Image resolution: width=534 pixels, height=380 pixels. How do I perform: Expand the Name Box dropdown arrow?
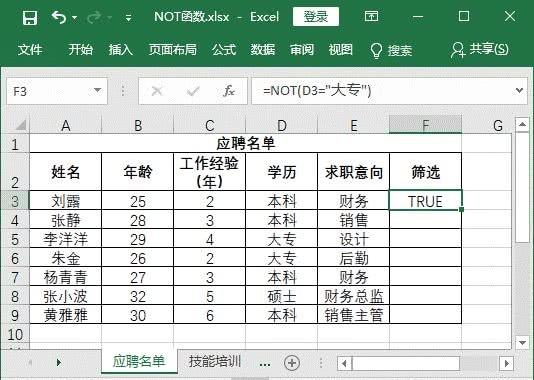coord(97,90)
